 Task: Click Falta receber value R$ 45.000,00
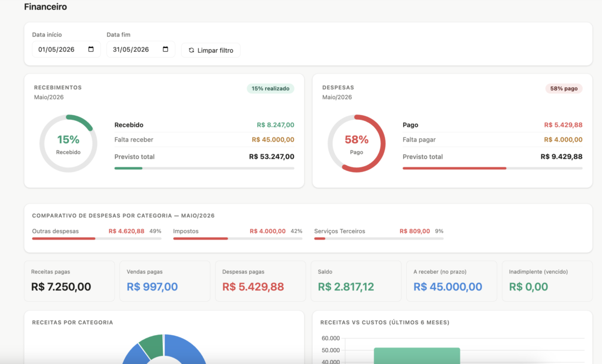coord(273,140)
